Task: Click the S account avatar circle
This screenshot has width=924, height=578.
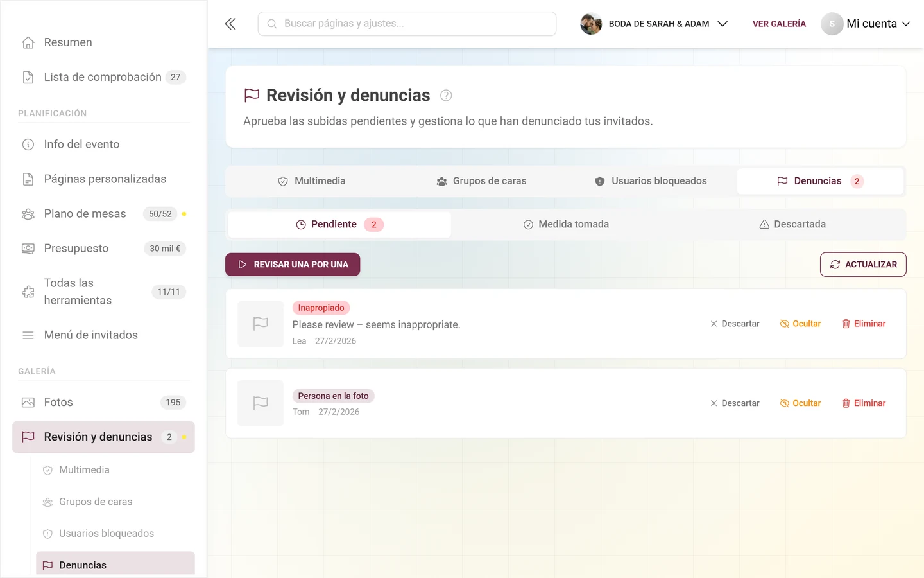Action: 832,24
